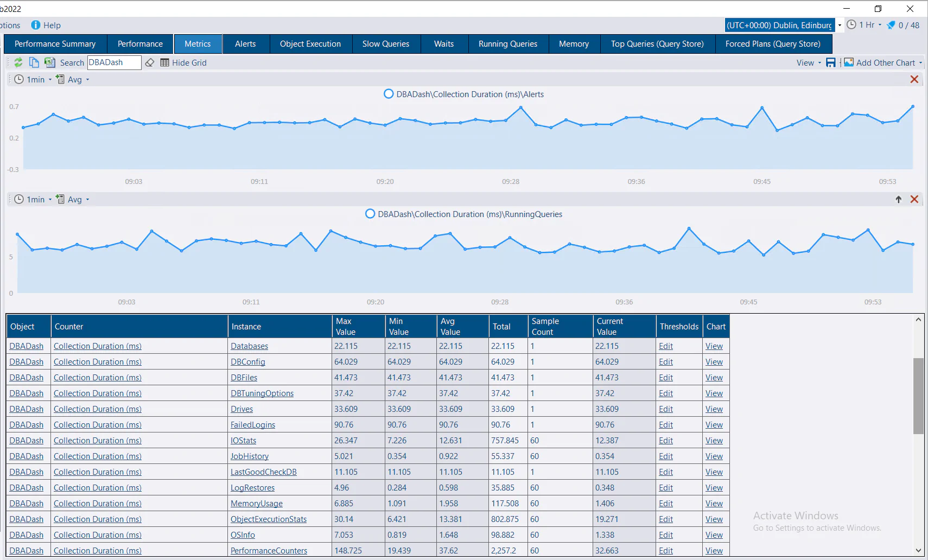Click the copy grid icon in toolbar

[34, 62]
